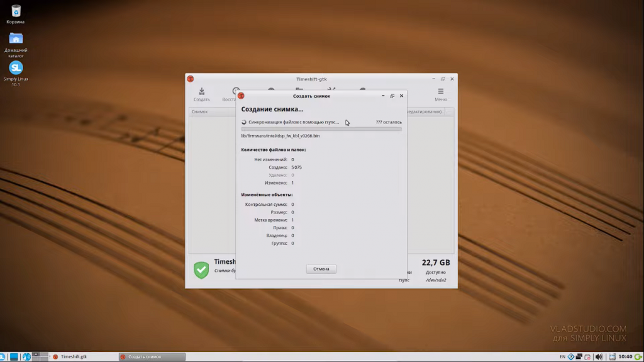Open the blue diamond tray icon
This screenshot has height=362, width=644.
571,357
